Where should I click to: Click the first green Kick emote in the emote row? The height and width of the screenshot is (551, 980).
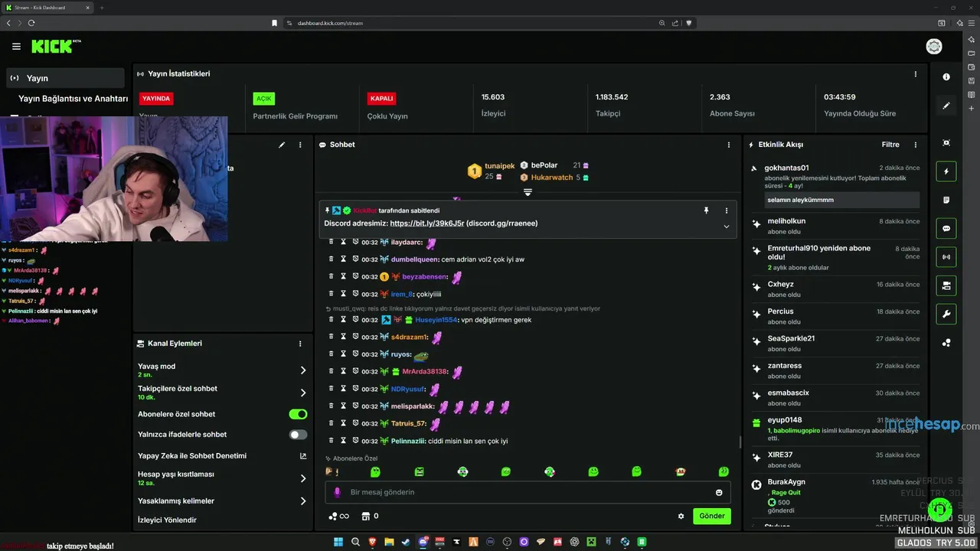pos(375,472)
